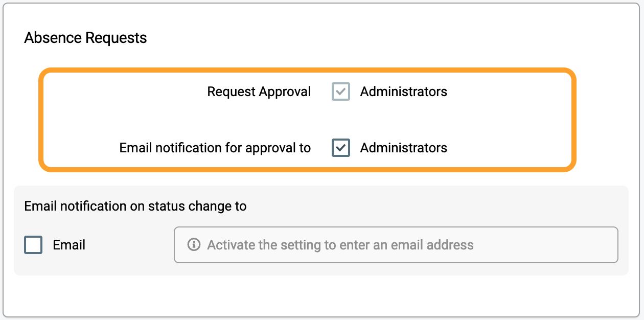Click the 'Activate the setting' placeholder text
Image resolution: width=644 pixels, height=320 pixels.
(x=340, y=245)
